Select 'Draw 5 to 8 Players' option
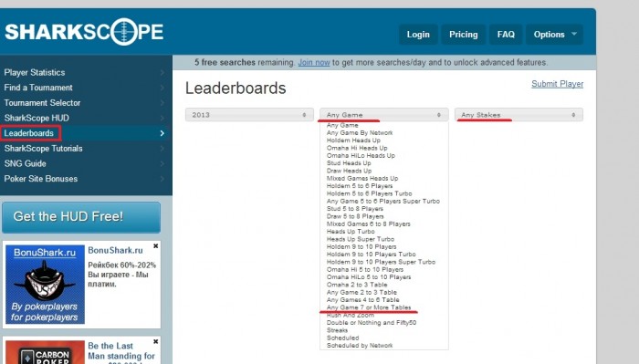The width and height of the screenshot is (639, 364). 355,216
